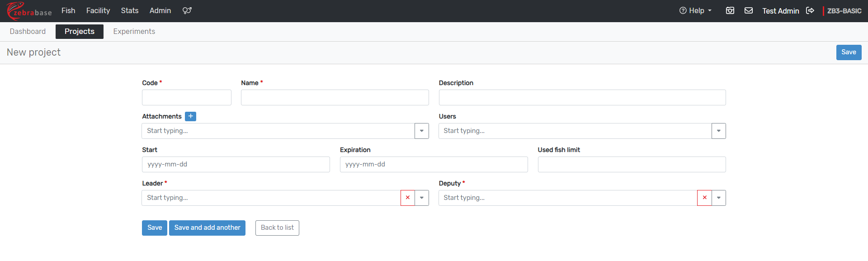Screen dimensions: 868x261
Task: Switch to the Experiments tab
Action: (x=134, y=31)
